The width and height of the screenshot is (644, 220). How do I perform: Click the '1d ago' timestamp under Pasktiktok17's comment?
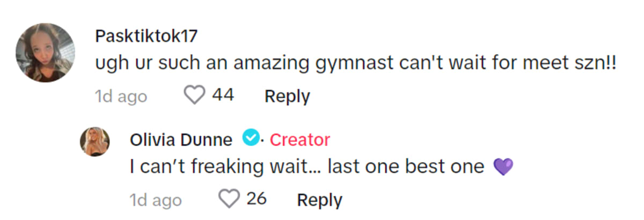click(121, 97)
